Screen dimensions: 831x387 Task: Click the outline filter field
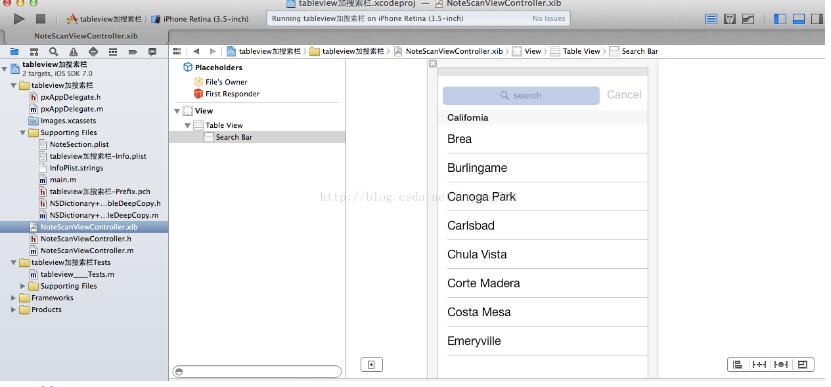(x=257, y=371)
